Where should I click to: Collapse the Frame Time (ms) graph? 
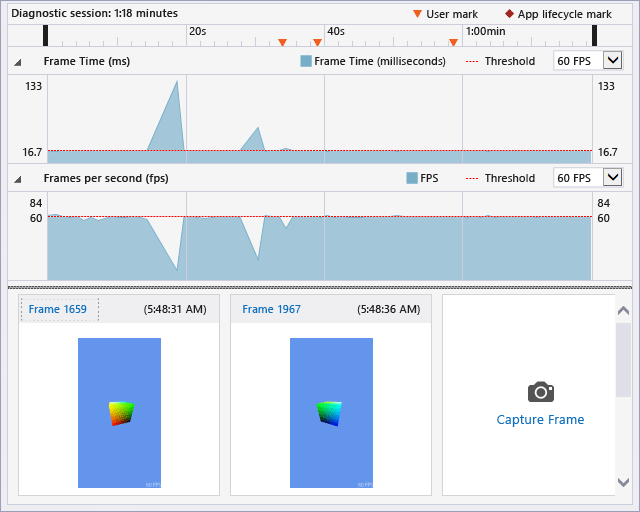[18, 62]
